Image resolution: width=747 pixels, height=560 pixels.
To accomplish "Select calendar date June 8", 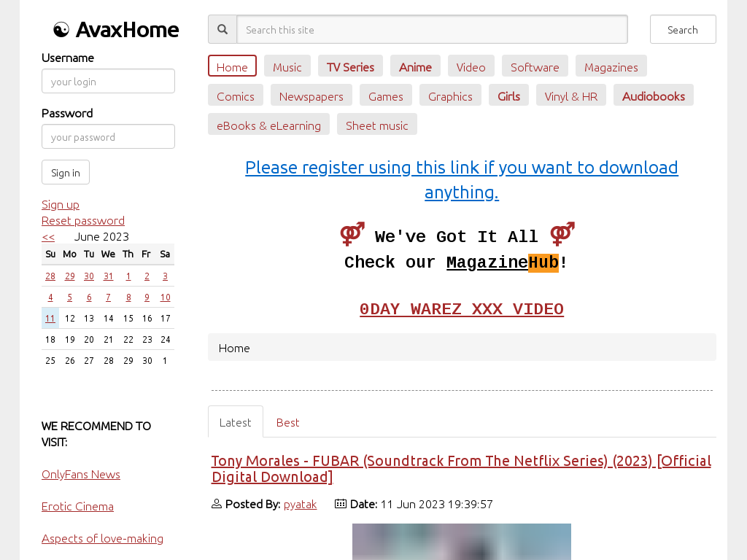I will [x=128, y=297].
